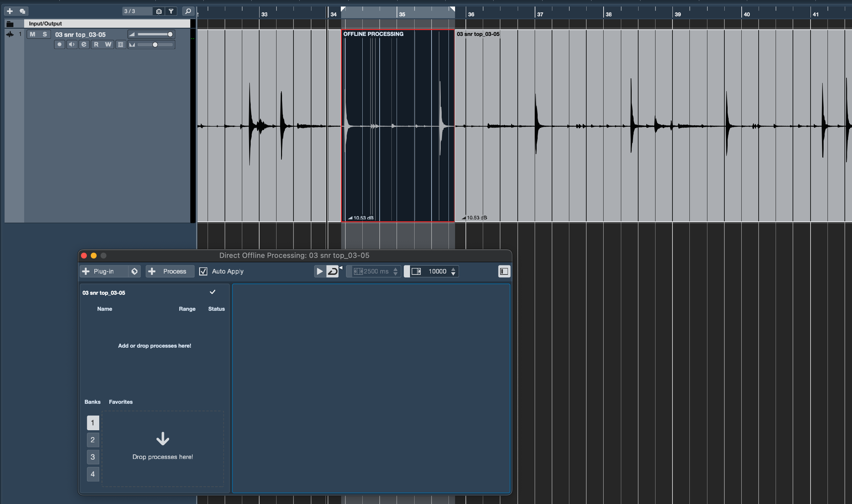Select bank number 3
This screenshot has width=852, height=504.
[x=93, y=457]
